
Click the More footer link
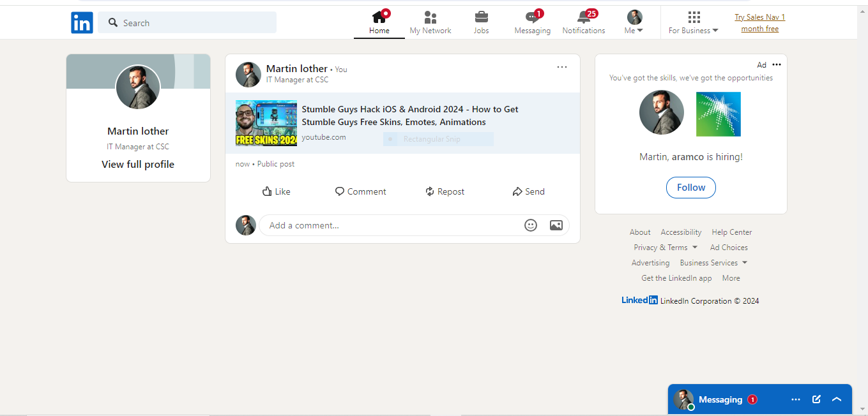[731, 278]
